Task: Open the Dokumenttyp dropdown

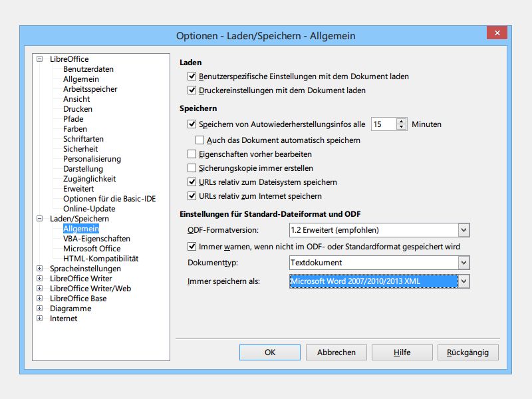Action: [x=464, y=263]
